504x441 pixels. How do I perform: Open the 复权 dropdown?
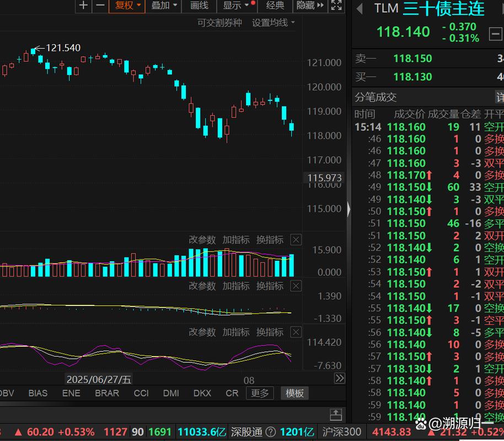click(127, 6)
